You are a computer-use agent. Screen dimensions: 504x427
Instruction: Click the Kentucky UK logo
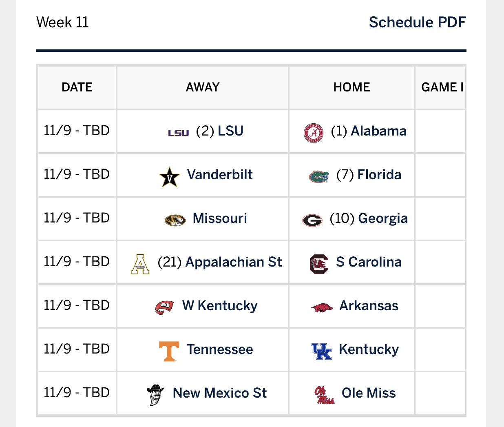(322, 351)
